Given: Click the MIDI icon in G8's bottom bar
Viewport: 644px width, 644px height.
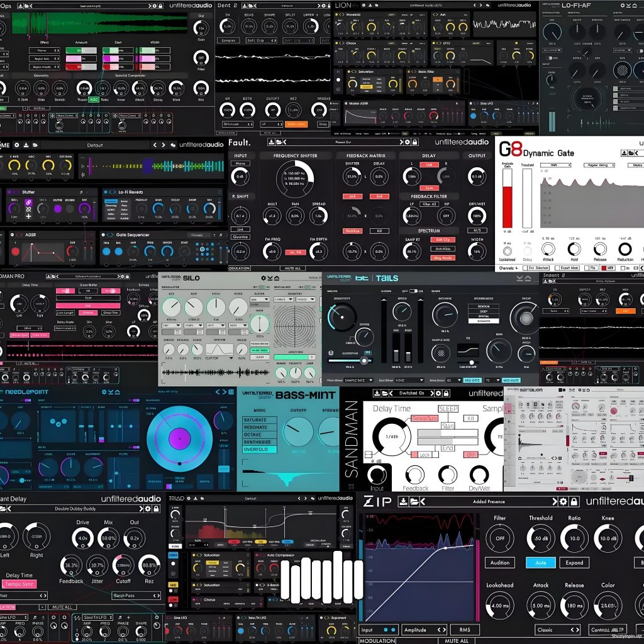Looking at the screenshot, I should pos(609,267).
